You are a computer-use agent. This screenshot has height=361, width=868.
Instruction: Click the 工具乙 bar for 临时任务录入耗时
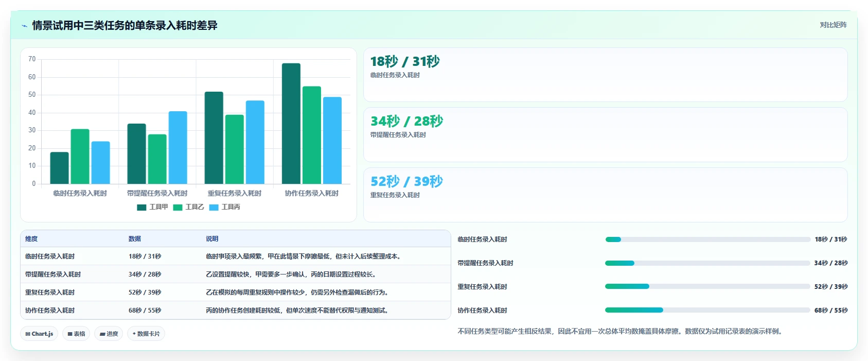tap(80, 157)
